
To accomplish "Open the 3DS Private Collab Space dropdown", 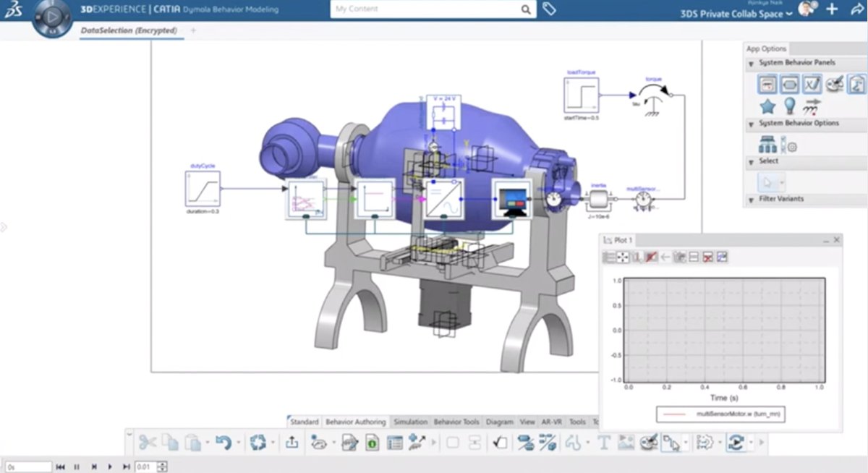I will point(736,14).
